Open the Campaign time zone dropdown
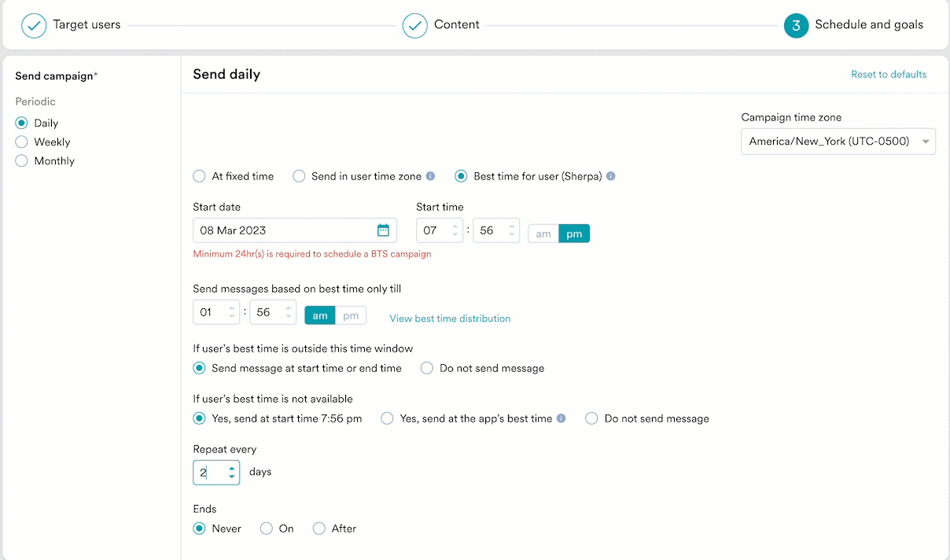The height and width of the screenshot is (560, 950). (x=838, y=142)
